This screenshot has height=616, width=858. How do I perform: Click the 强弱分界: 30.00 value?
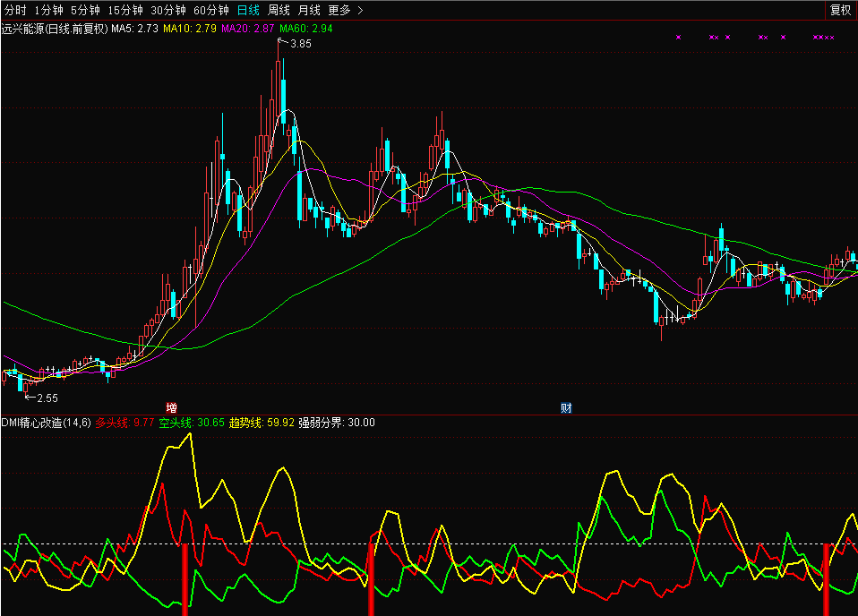point(337,423)
